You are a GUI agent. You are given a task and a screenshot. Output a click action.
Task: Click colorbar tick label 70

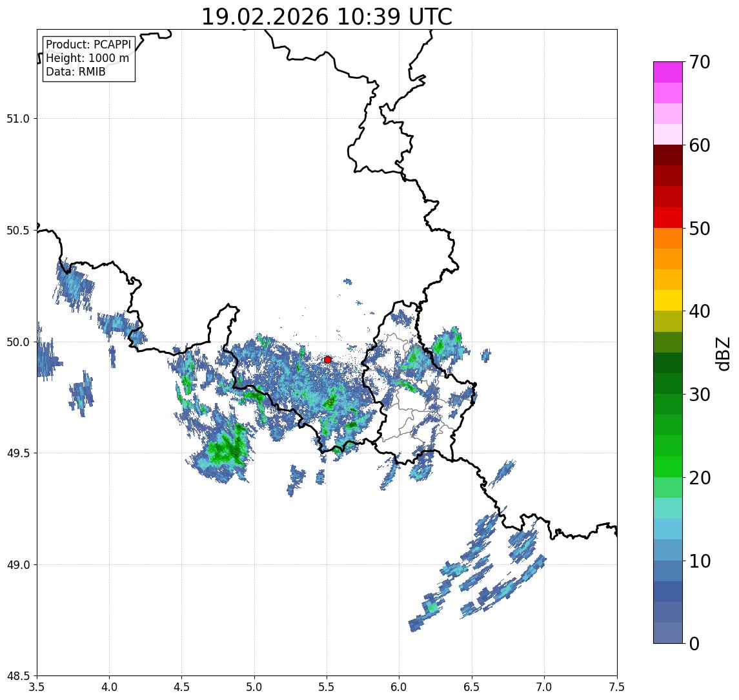pyautogui.click(x=700, y=62)
